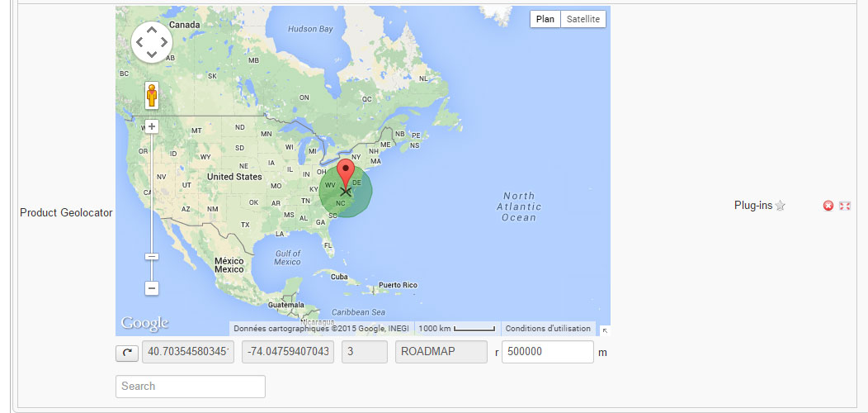Screen dimensions: 868x413
Task: Click the zoom level field showing 3
Action: pos(365,352)
